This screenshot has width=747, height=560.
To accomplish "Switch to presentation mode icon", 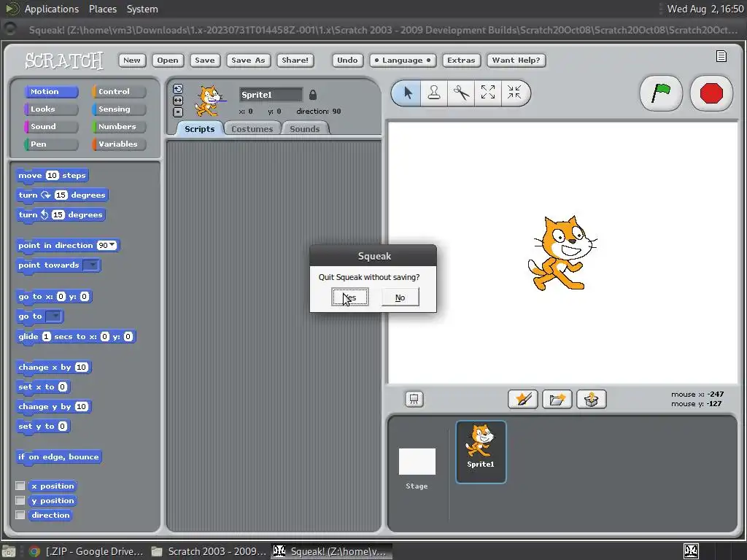I will 414,399.
